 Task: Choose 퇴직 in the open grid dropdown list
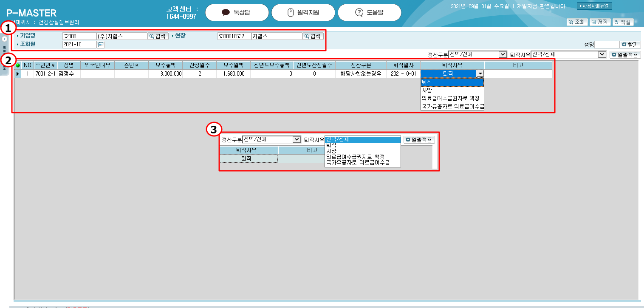point(452,82)
